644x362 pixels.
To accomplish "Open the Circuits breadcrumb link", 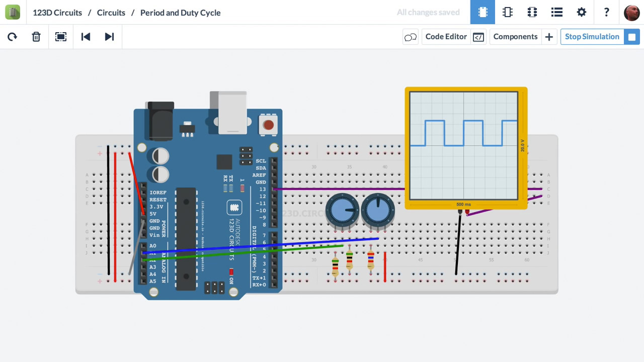I will pos(111,13).
